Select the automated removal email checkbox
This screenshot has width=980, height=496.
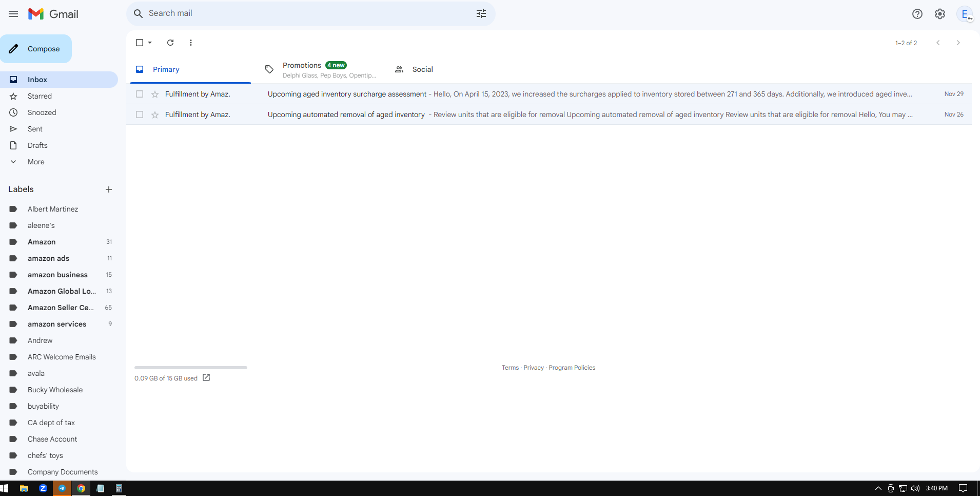pyautogui.click(x=140, y=115)
